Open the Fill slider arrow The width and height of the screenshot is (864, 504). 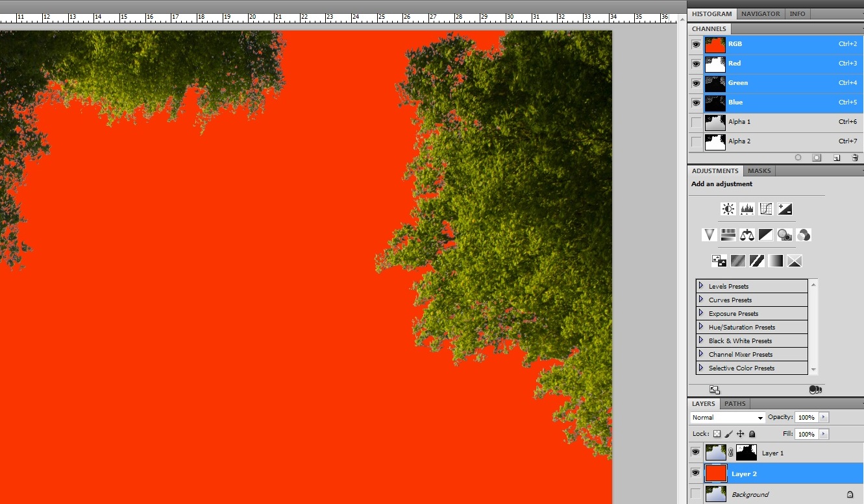824,434
